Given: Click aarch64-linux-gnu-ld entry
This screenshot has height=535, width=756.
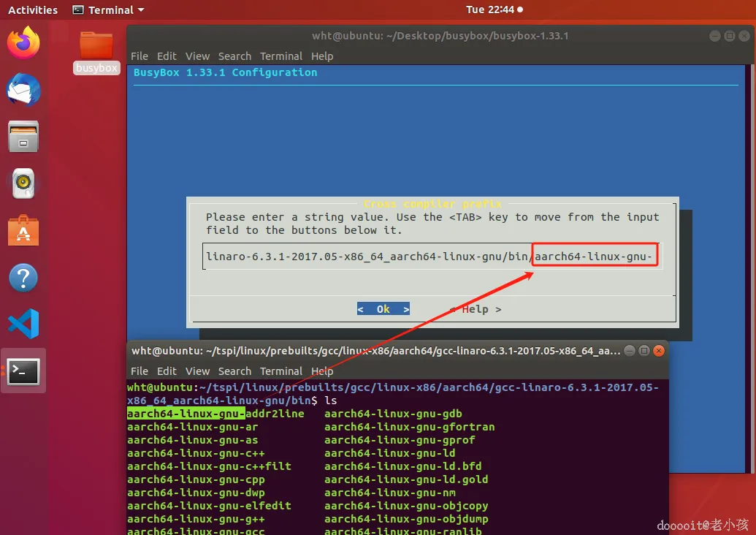Looking at the screenshot, I should 389,453.
